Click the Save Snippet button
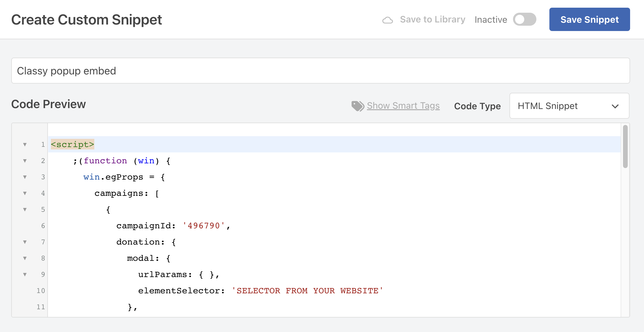The width and height of the screenshot is (644, 332). tap(590, 19)
